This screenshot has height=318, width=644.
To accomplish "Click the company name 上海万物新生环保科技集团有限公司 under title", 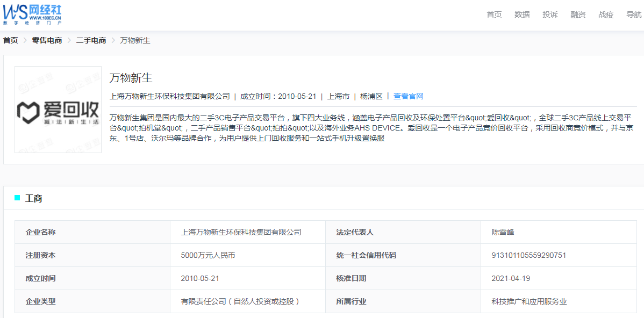I will [170, 97].
